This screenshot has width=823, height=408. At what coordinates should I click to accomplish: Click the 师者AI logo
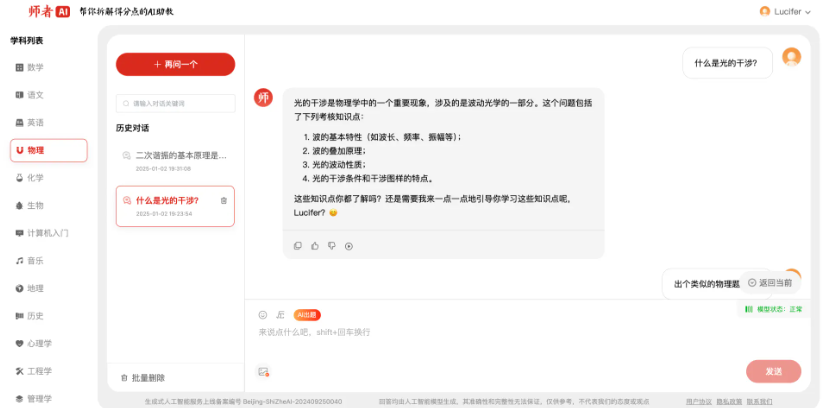[x=49, y=11]
